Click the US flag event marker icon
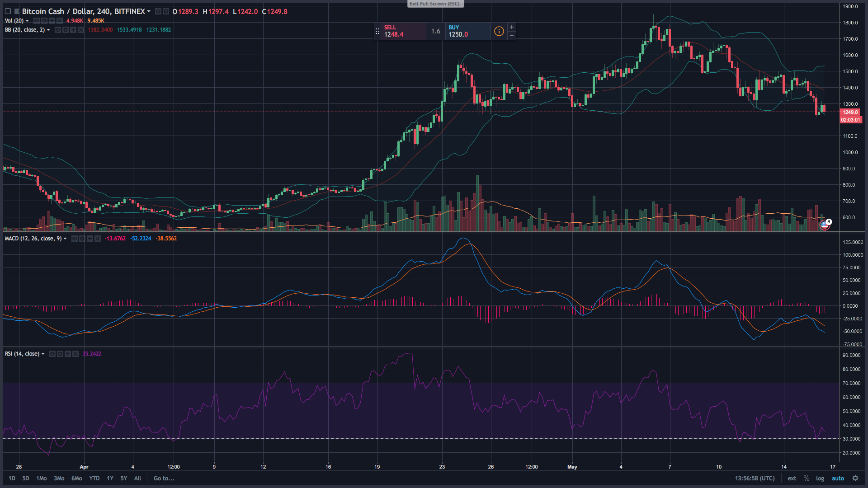Viewport: 868px width, 488px height. click(x=825, y=225)
